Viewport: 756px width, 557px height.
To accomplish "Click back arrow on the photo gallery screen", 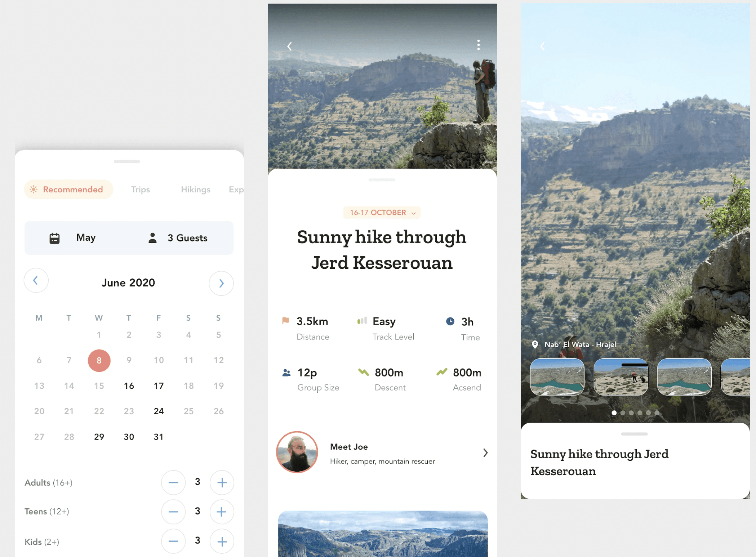I will click(x=542, y=46).
